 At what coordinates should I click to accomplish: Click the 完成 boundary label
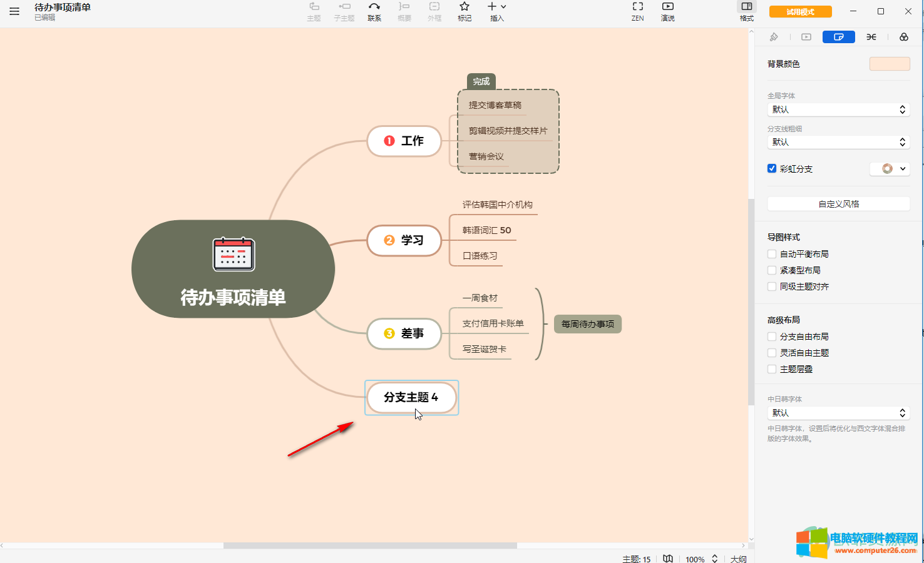[x=481, y=81]
